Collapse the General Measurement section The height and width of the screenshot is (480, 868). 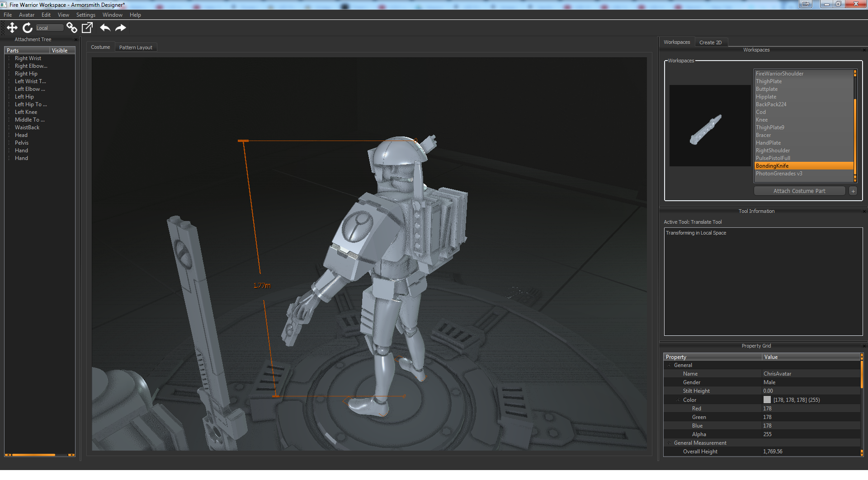669,443
